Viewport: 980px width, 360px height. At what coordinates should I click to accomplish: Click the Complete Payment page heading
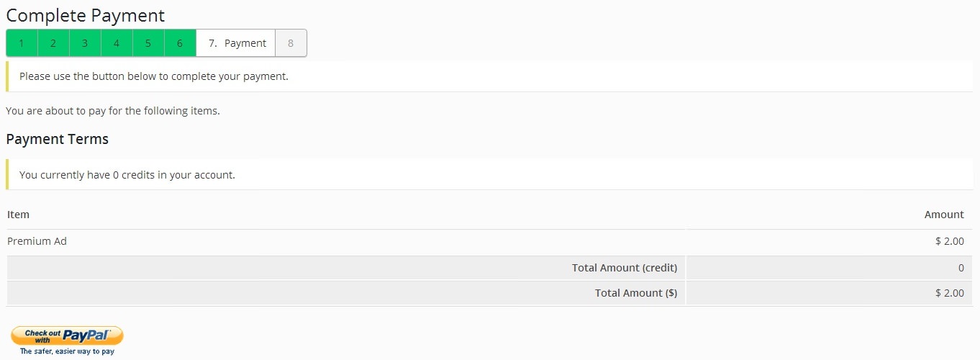[x=85, y=15]
